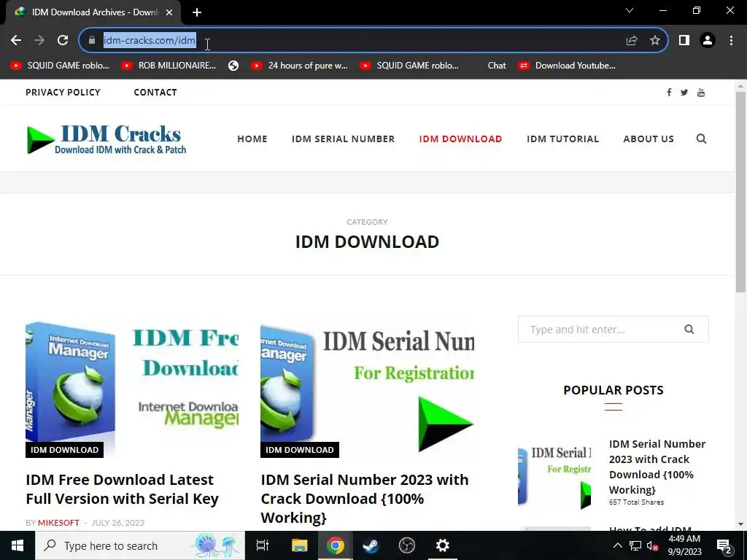
Task: Open the 24 hours of pure w... bookmark
Action: [x=300, y=66]
